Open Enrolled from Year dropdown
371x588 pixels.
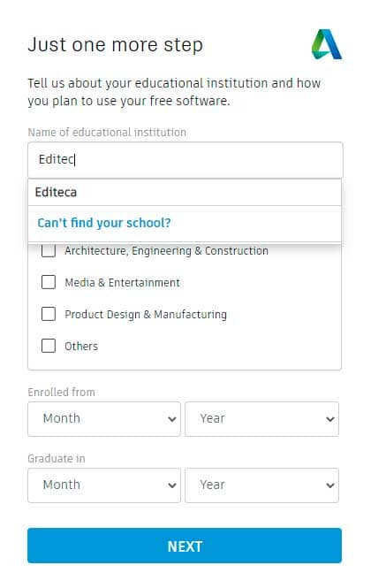click(x=261, y=419)
